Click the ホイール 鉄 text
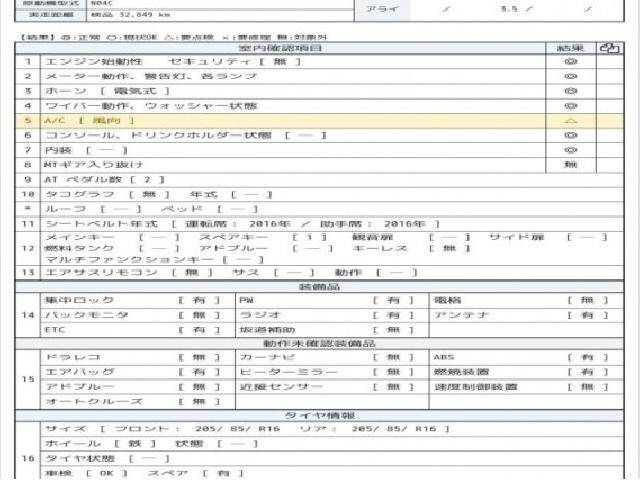The height and width of the screenshot is (480, 640). point(100,444)
